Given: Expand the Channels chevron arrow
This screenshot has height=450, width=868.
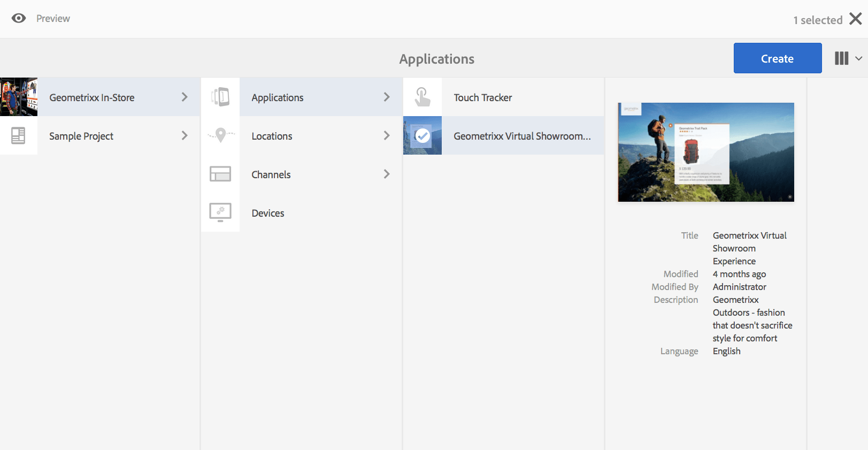Looking at the screenshot, I should (387, 174).
